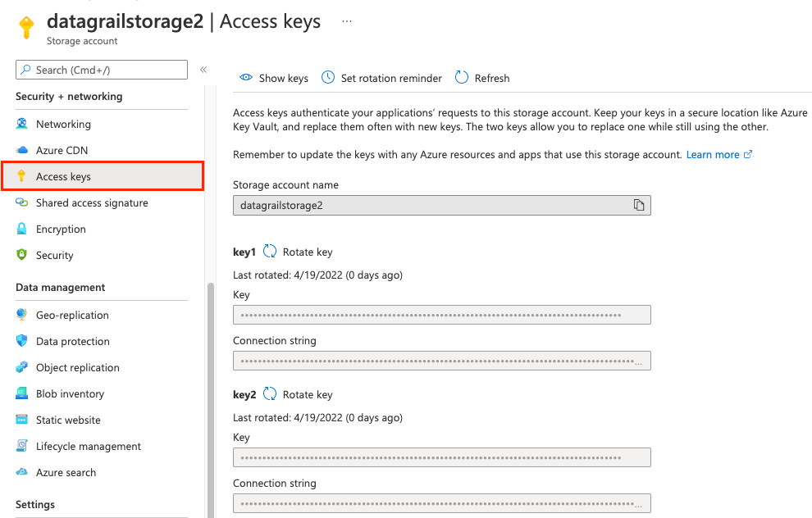
Task: Click the Access keys key icon
Action: pos(21,176)
